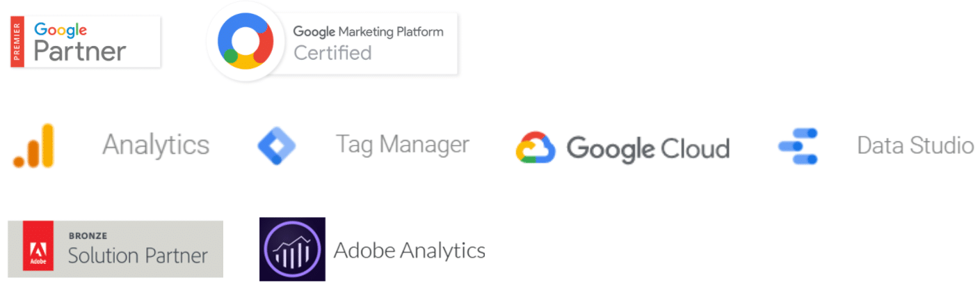The image size is (980, 289).
Task: Open the Analytics label link
Action: tap(156, 145)
